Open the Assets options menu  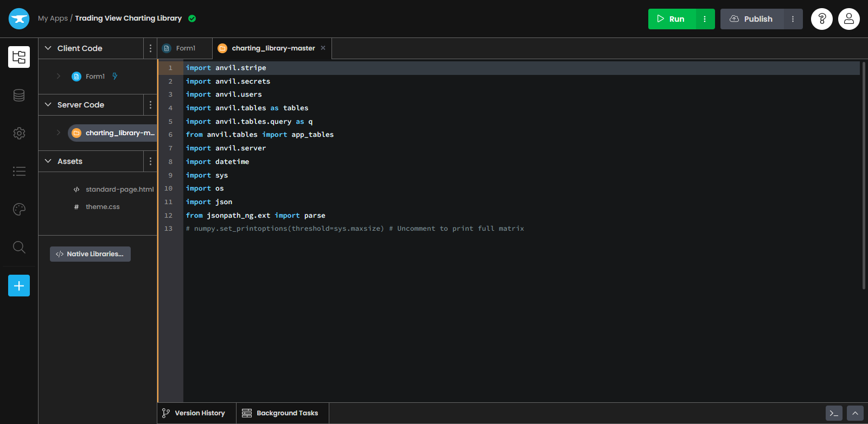pyautogui.click(x=150, y=161)
